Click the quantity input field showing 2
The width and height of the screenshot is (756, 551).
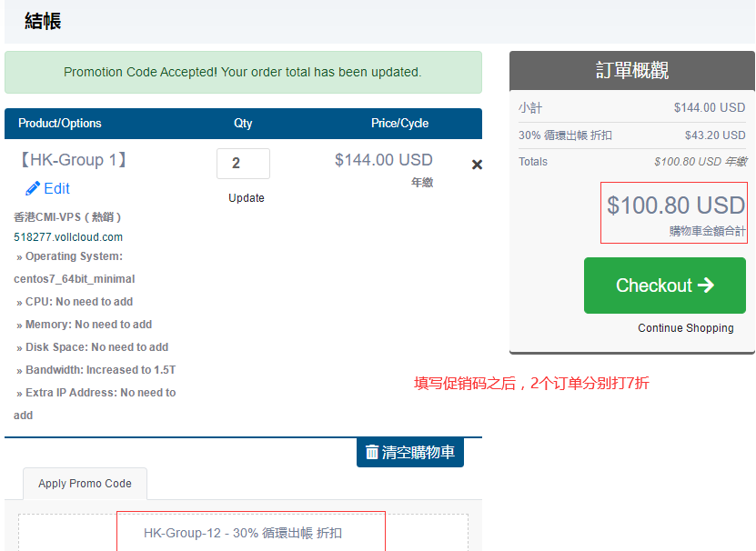243,164
